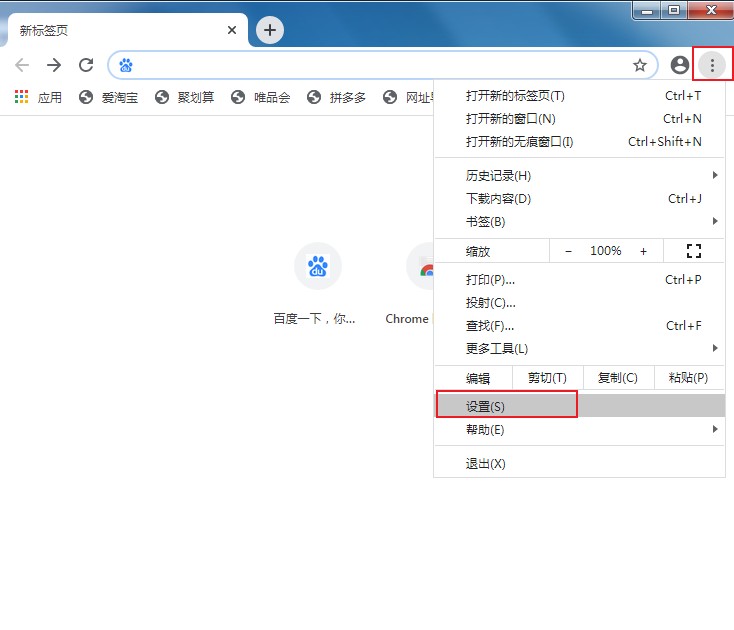Click the fullscreen icon in zoom row
The width and height of the screenshot is (734, 630).
pos(694,251)
